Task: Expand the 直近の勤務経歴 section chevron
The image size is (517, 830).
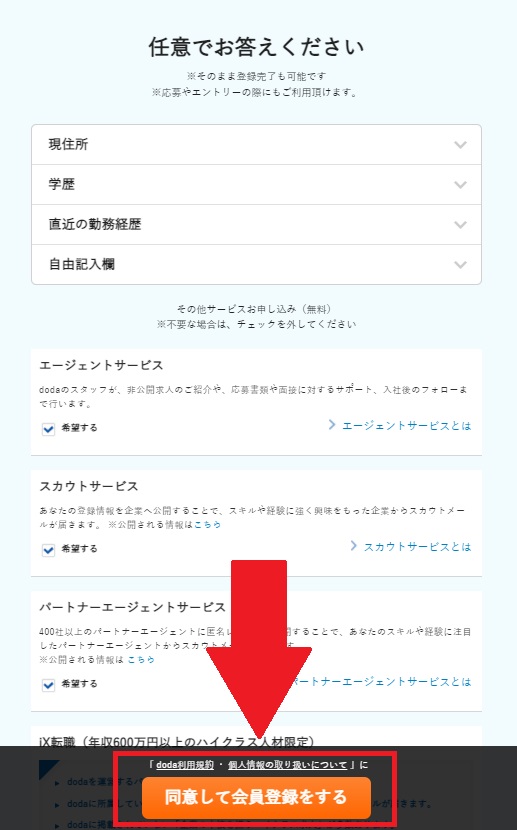Action: pyautogui.click(x=460, y=224)
